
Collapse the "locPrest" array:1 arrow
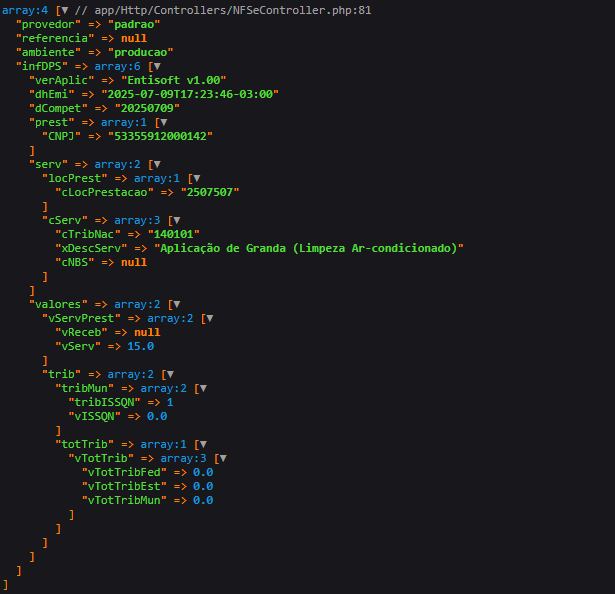pyautogui.click(x=197, y=179)
